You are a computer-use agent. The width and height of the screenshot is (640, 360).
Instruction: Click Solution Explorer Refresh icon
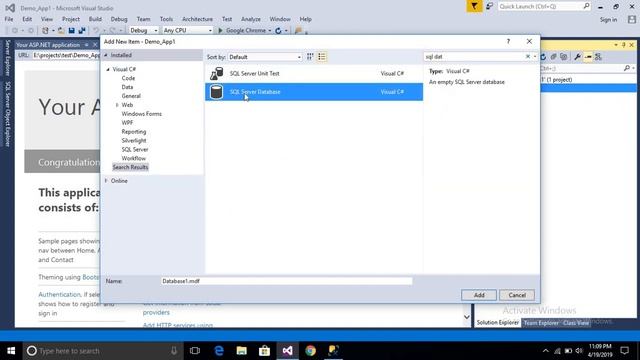pos(543,57)
